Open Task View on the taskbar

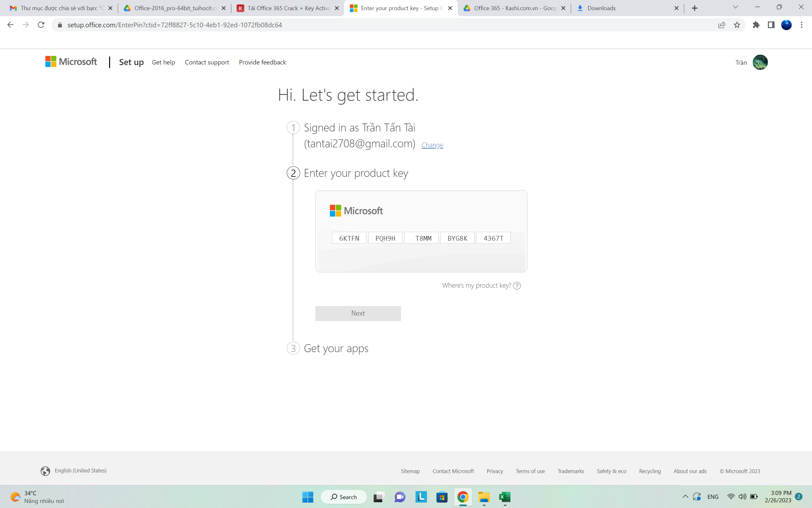coord(378,497)
